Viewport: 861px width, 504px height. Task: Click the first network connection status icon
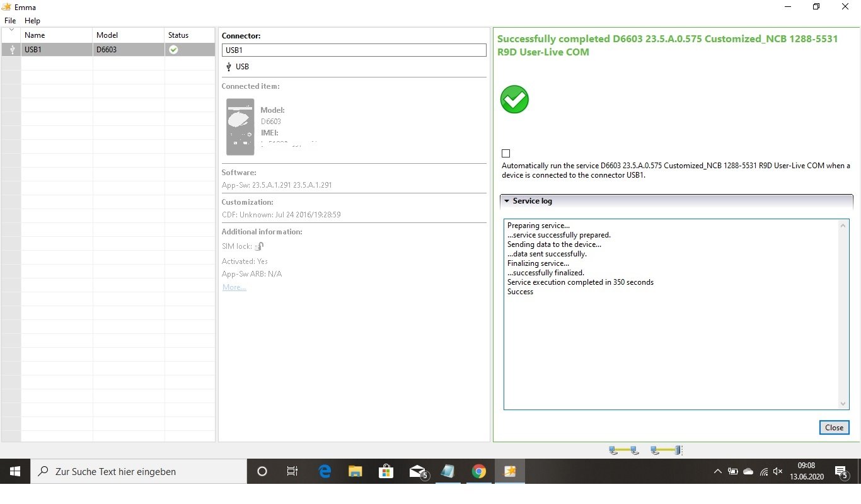[x=624, y=450]
